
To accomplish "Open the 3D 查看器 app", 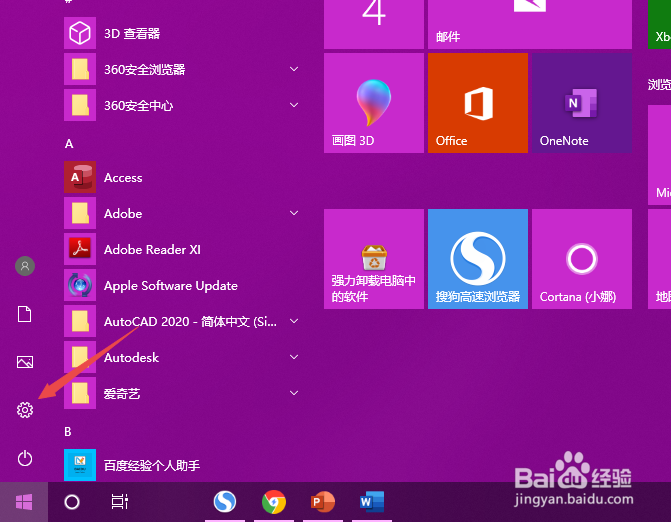I will tap(182, 33).
